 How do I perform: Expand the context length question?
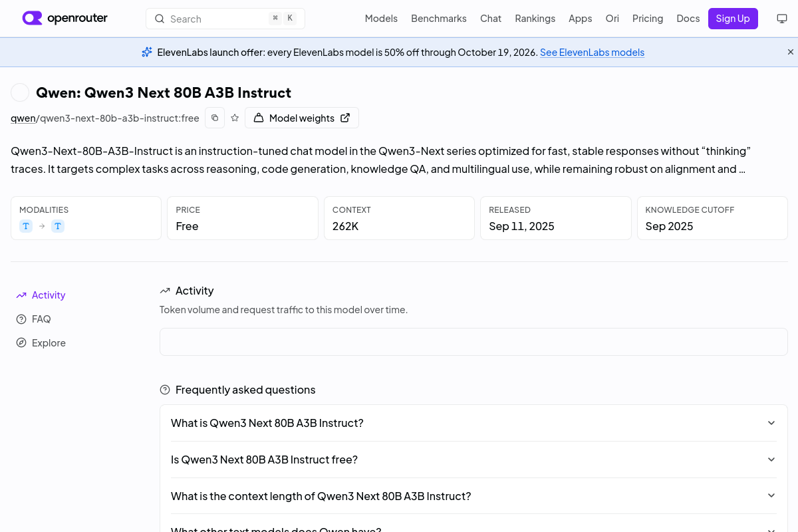tap(473, 496)
